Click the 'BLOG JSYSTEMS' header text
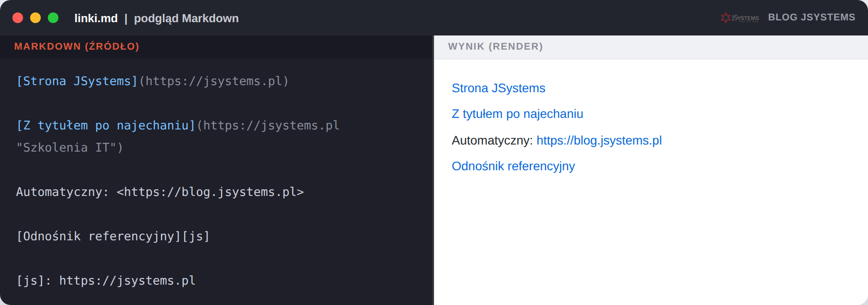 pyautogui.click(x=811, y=17)
